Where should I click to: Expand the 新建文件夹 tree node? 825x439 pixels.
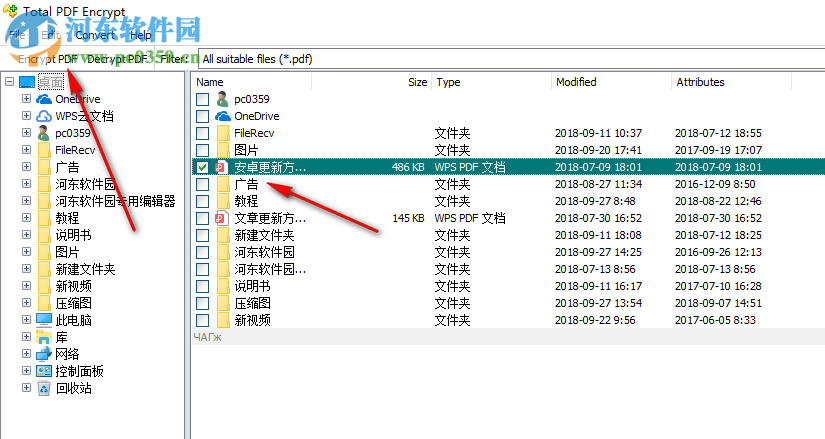point(26,268)
